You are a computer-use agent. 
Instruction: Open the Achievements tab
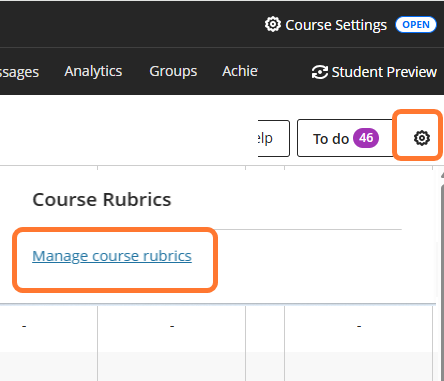point(240,71)
